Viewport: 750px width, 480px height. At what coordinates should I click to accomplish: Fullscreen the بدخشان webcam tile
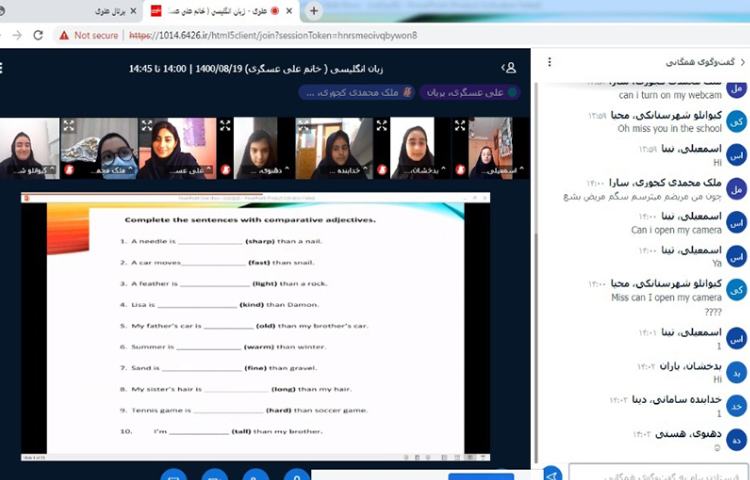pyautogui.click(x=382, y=126)
